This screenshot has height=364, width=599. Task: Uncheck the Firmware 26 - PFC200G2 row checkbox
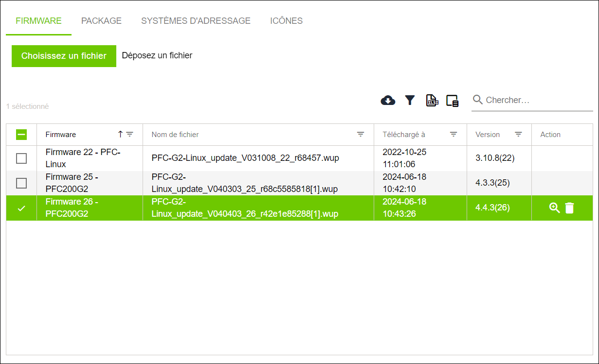tap(21, 208)
